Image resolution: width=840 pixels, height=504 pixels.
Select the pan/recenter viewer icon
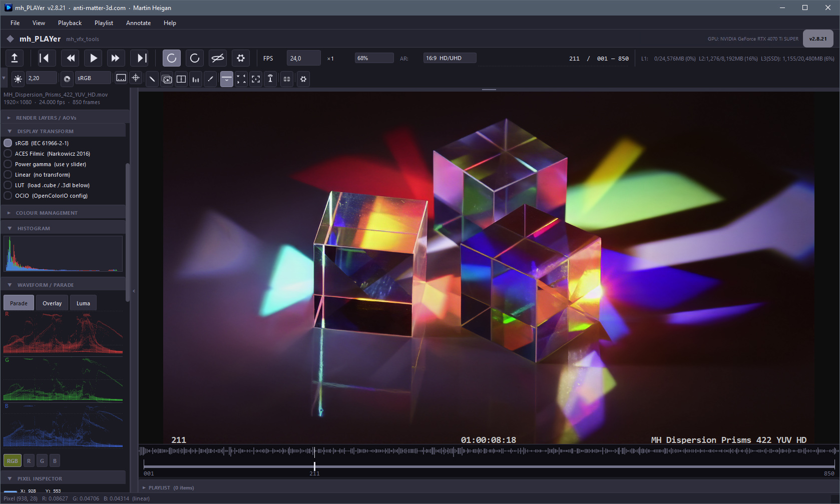(x=136, y=79)
